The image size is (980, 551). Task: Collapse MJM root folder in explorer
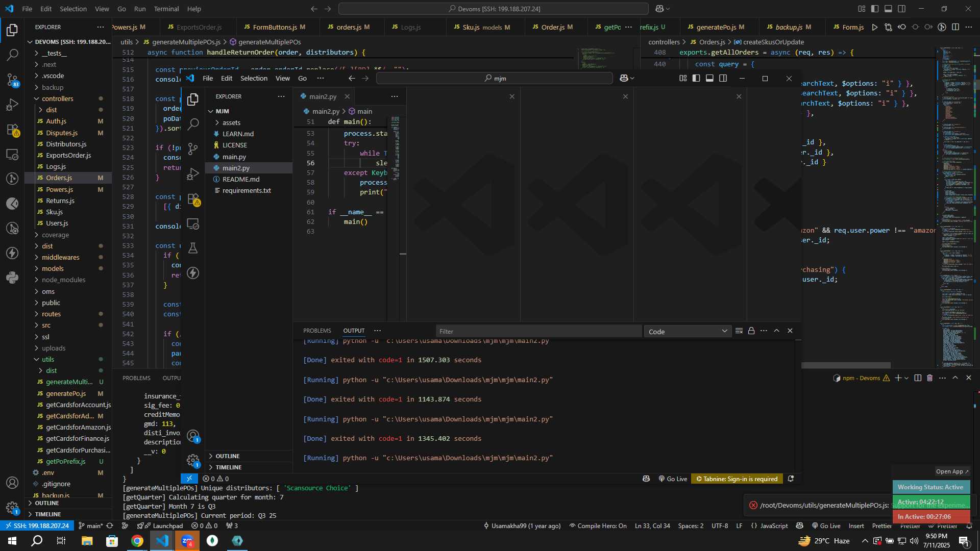pyautogui.click(x=249, y=111)
